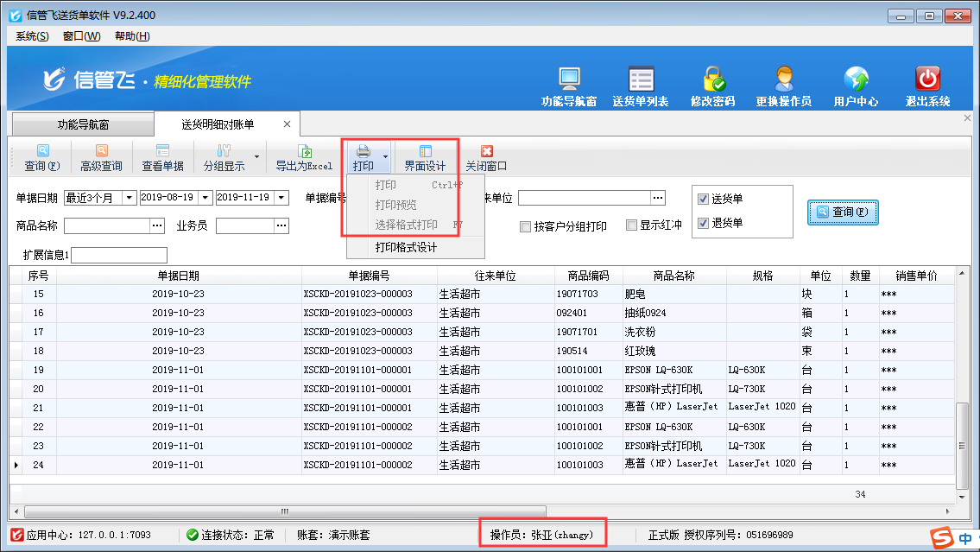Click the 修改密码 padlock icon

[712, 79]
